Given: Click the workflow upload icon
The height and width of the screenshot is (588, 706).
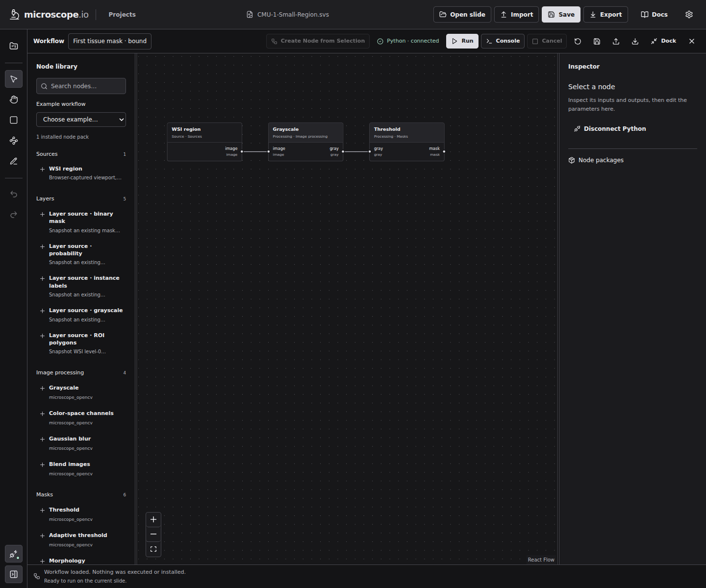Looking at the screenshot, I should (x=616, y=41).
